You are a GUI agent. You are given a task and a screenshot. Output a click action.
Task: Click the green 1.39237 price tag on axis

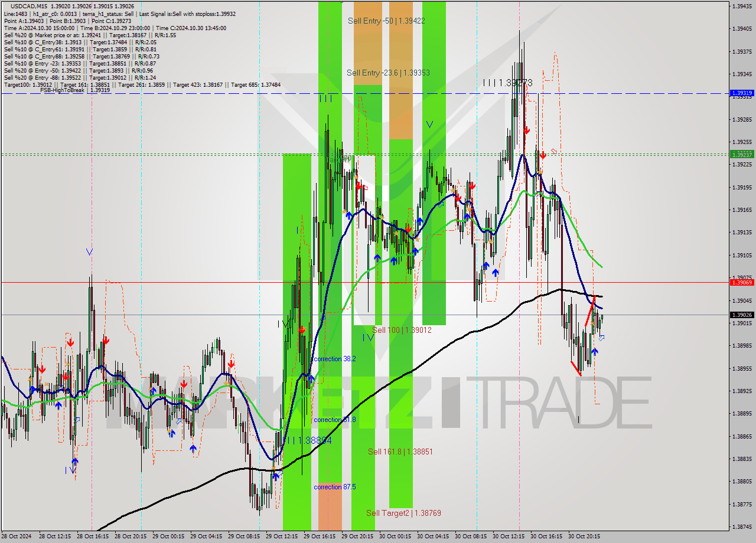pos(742,154)
